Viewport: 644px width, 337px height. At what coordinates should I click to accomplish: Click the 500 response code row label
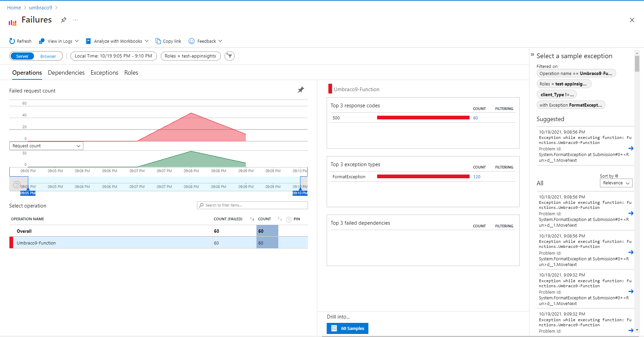coord(336,118)
